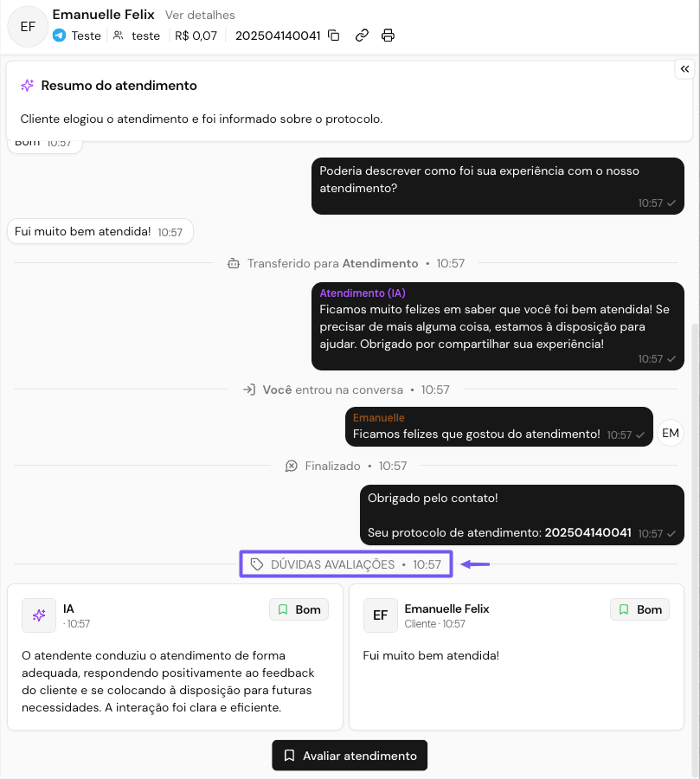
Task: Select the Bom rating on IA card
Action: point(299,609)
